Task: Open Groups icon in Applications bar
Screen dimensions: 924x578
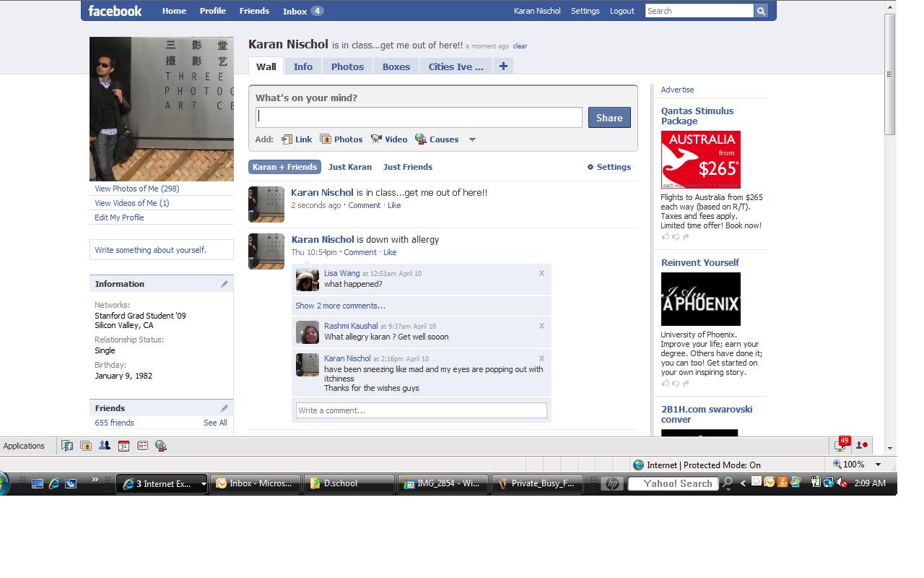Action: point(105,446)
